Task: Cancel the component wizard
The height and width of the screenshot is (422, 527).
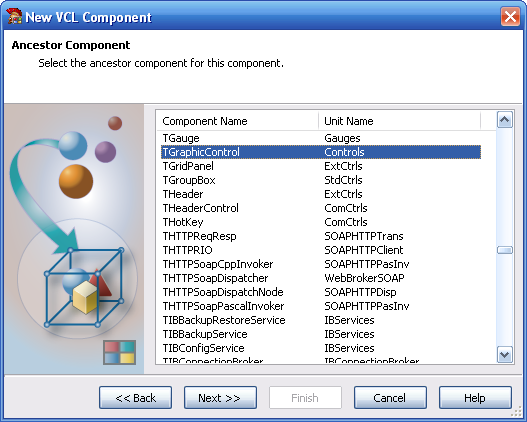Action: [x=390, y=397]
